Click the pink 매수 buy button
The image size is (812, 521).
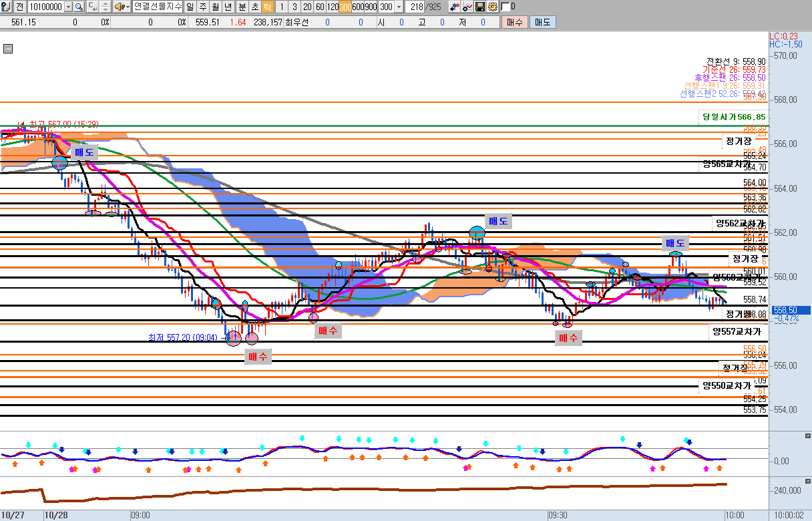(514, 22)
